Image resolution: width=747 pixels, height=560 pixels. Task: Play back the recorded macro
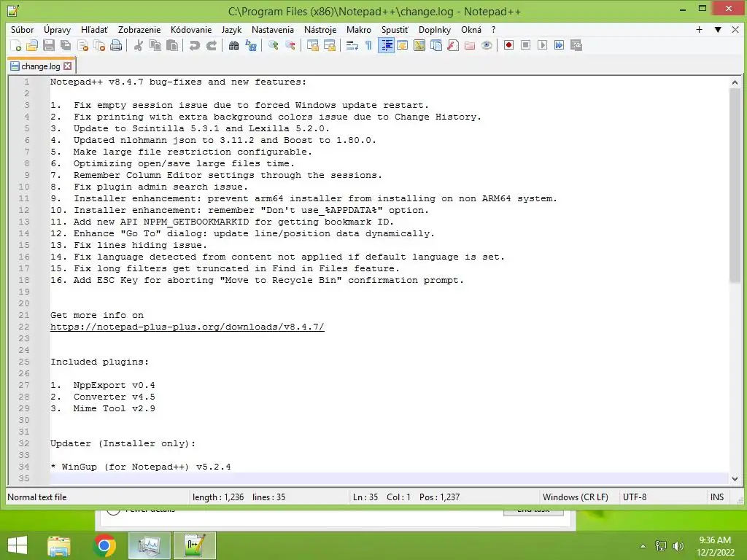pyautogui.click(x=542, y=45)
